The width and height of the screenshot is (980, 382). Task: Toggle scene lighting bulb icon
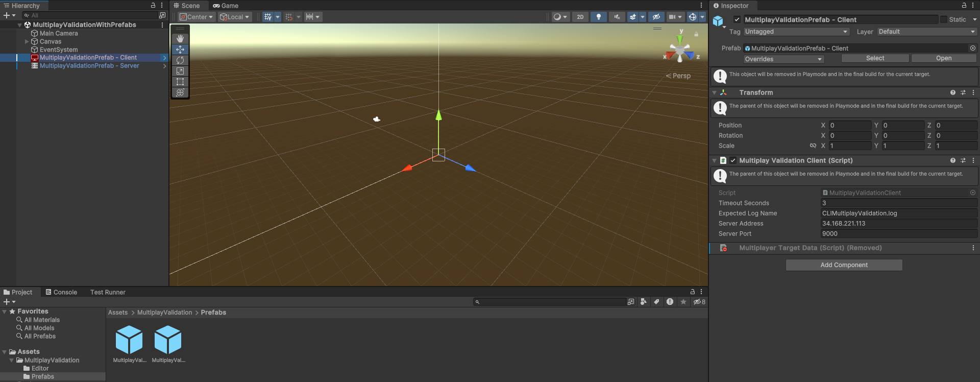pyautogui.click(x=598, y=17)
